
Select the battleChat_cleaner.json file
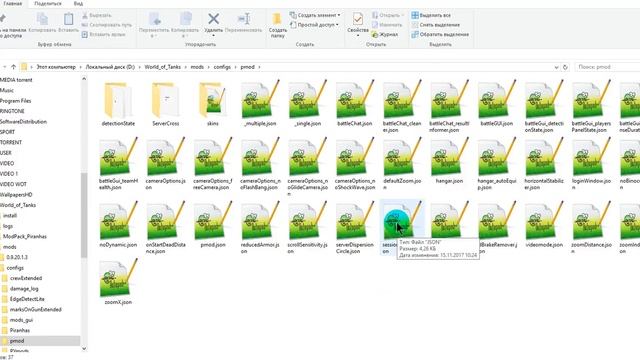(402, 107)
